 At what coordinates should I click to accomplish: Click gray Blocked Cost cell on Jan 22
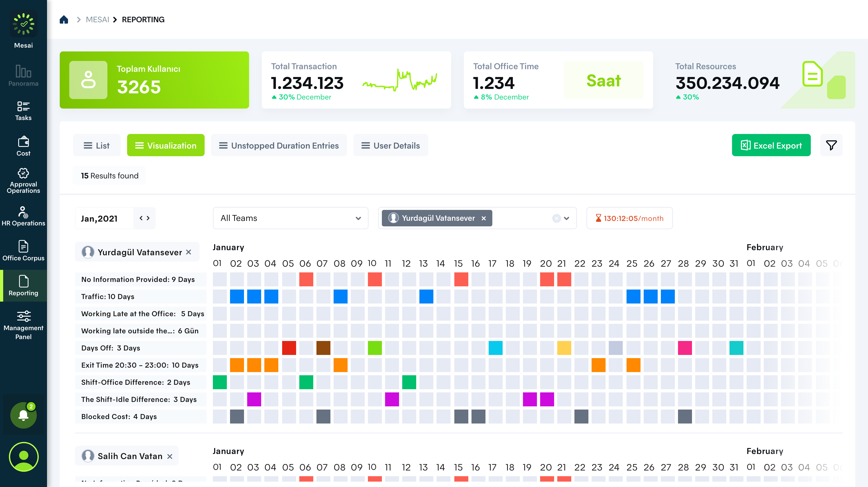[581, 417]
